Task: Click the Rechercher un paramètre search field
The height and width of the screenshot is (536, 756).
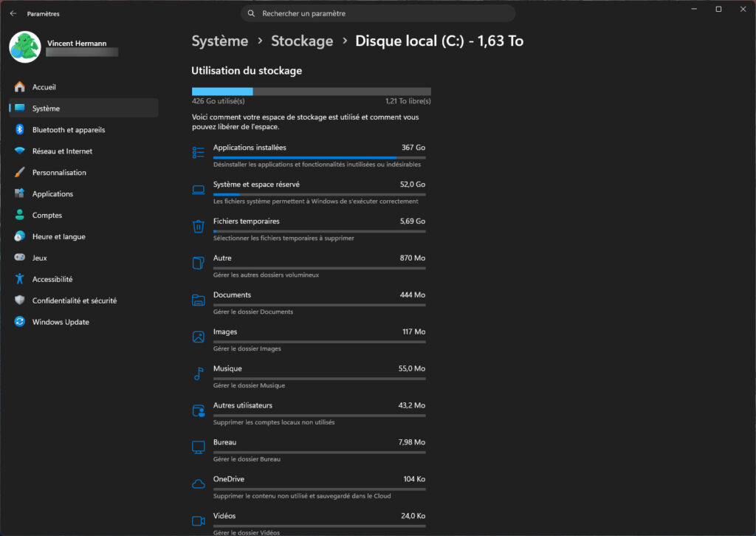Action: tap(378, 13)
